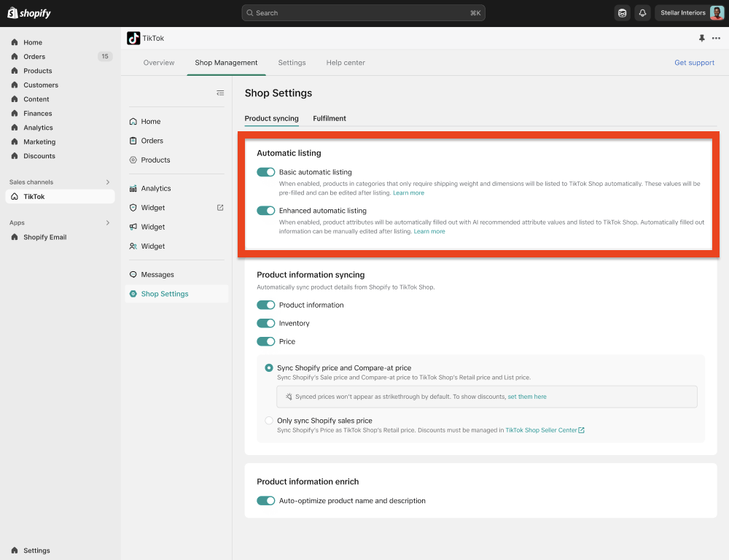
Task: Toggle Inventory syncing off
Action: pos(265,324)
